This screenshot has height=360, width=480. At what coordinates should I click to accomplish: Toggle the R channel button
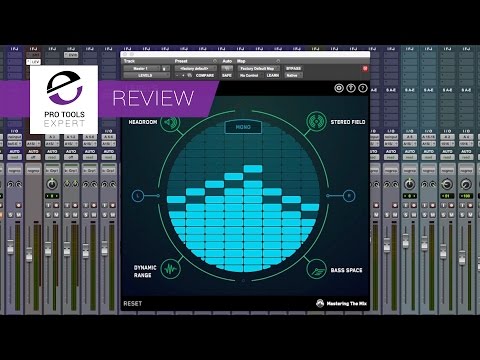(349, 196)
